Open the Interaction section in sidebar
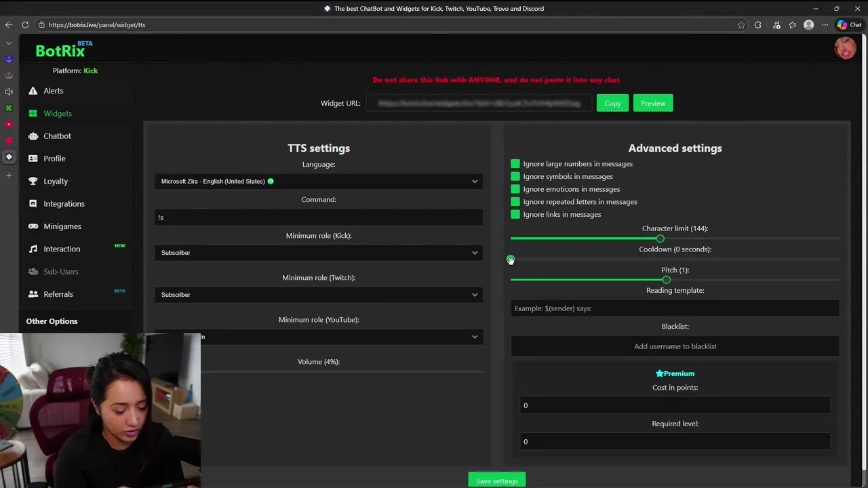Screen dimensions: 868x488 click(62, 249)
